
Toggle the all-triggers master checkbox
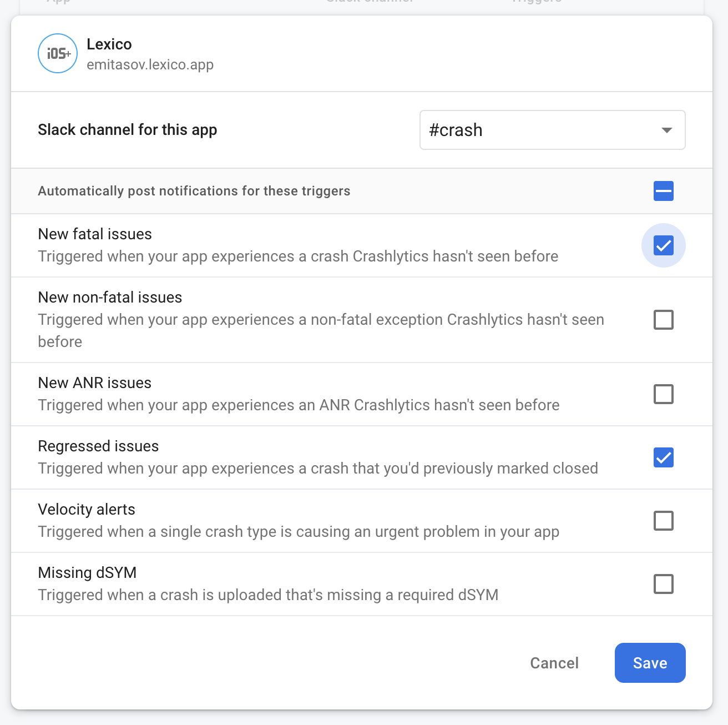(663, 191)
